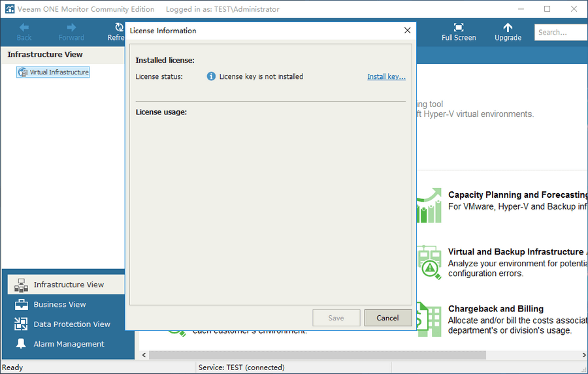Click the Ready status bar text
This screenshot has width=588, height=374.
coord(12,367)
